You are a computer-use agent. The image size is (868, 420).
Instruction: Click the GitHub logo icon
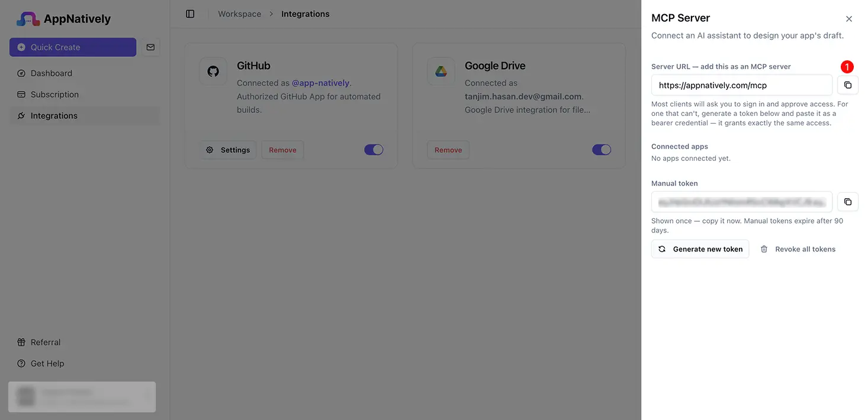click(213, 72)
